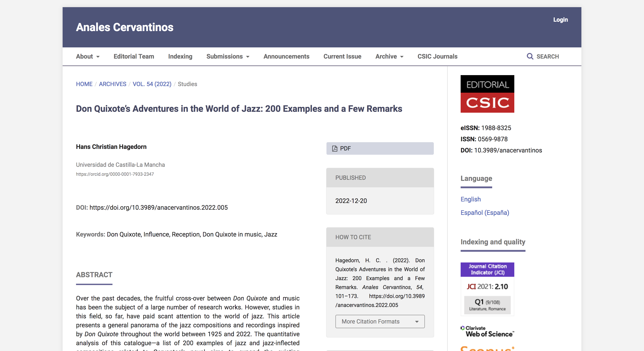Open the article DOI link
Image resolution: width=644 pixels, height=351 pixels.
tap(159, 207)
